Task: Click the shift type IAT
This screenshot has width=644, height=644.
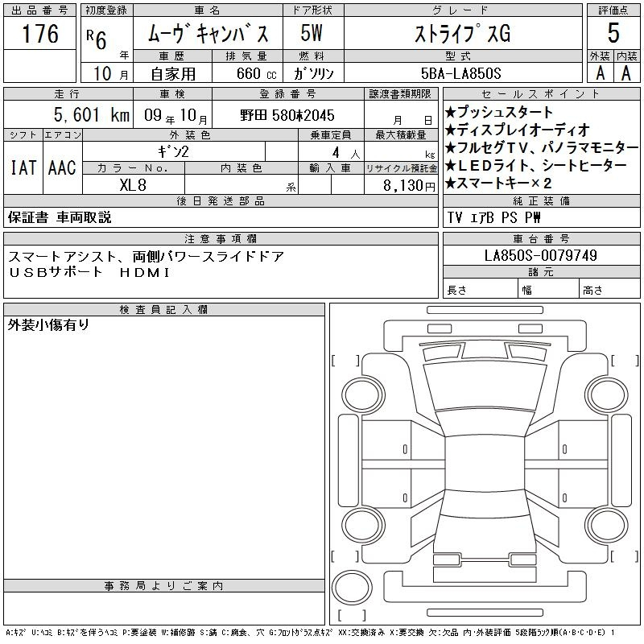Action: click(23, 167)
